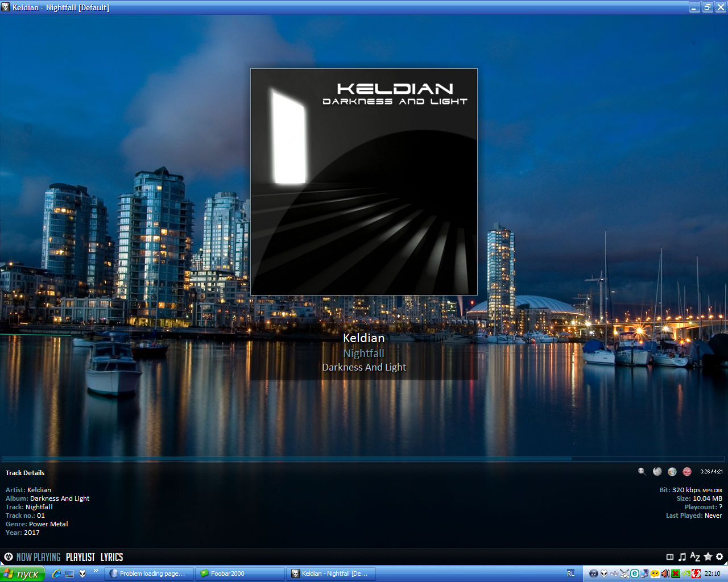Open Last.fm via red icon
The image size is (728, 582).
pos(687,471)
